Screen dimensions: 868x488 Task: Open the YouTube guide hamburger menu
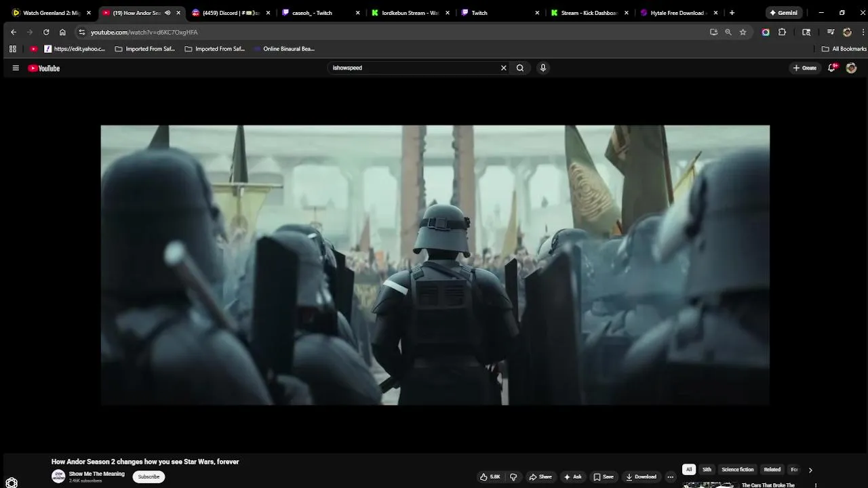(x=16, y=68)
